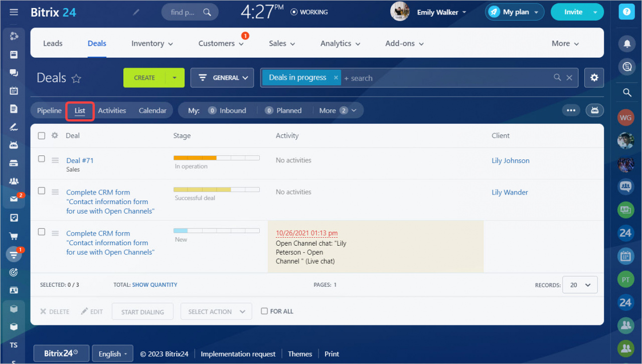Open row menu for the New stage deal

click(55, 233)
